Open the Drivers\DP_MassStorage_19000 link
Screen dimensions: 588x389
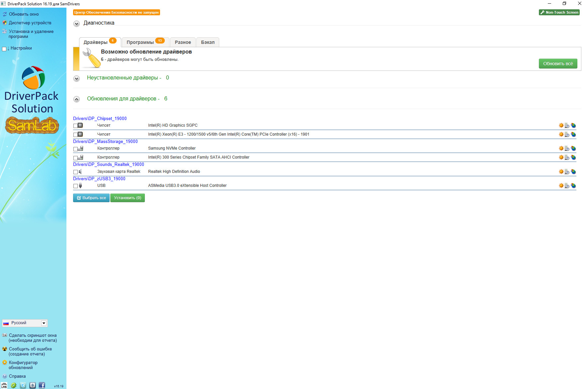(105, 141)
